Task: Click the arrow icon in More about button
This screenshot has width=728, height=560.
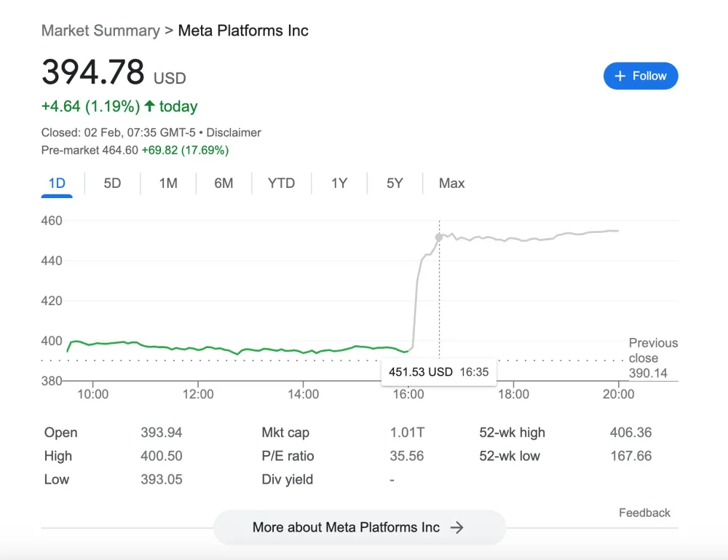Action: pos(457,527)
